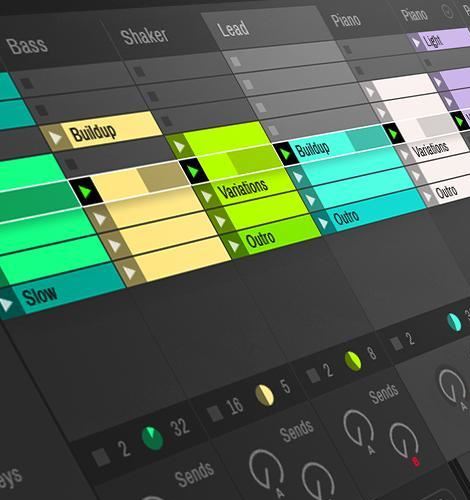
Task: Select the Lead track header
Action: 233,28
